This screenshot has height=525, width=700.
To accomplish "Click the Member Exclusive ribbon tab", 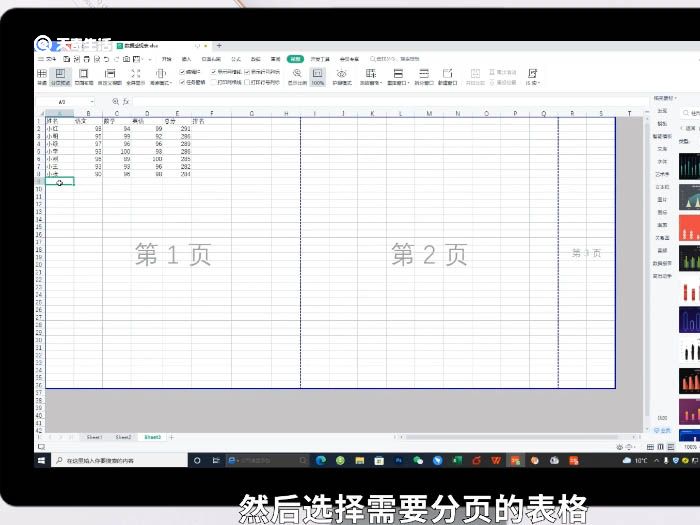I will point(349,59).
